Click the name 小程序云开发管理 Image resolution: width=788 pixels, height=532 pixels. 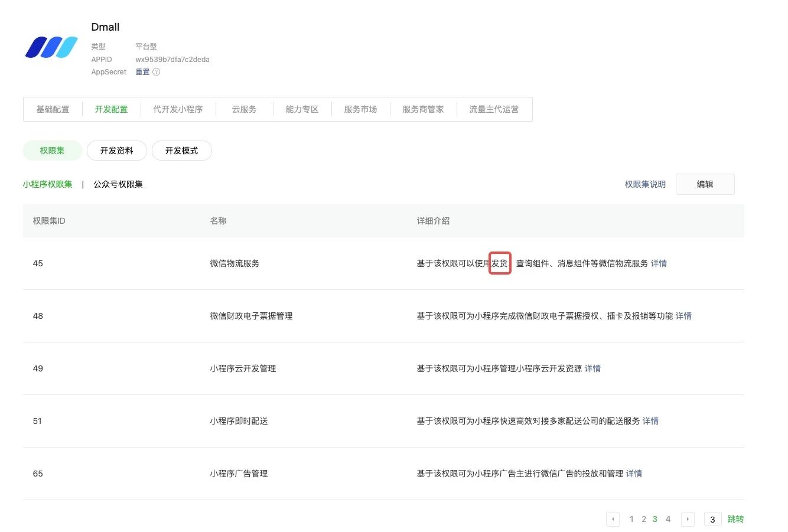(243, 368)
